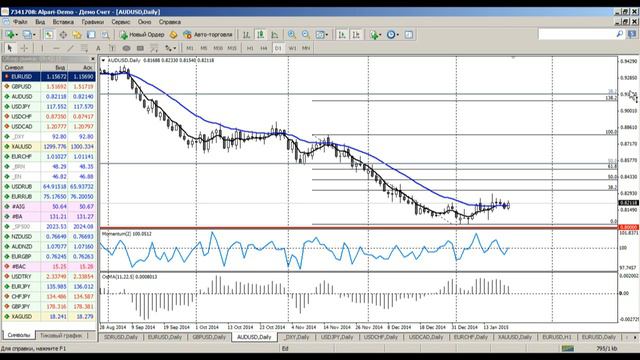Select the ellipse drawing tool
The image size is (640, 360).
127,48
